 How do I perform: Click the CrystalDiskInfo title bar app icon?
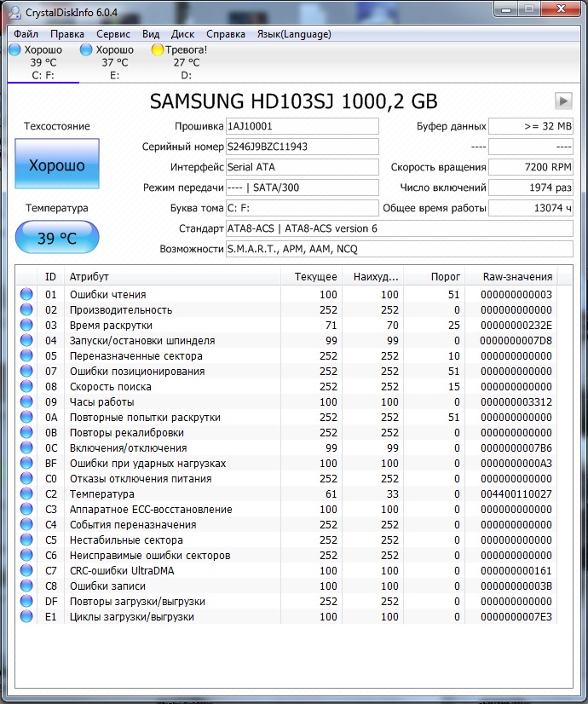[14, 12]
